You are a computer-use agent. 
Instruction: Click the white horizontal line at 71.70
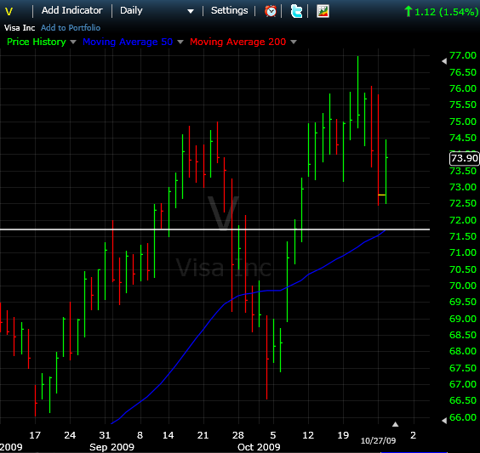coord(215,229)
